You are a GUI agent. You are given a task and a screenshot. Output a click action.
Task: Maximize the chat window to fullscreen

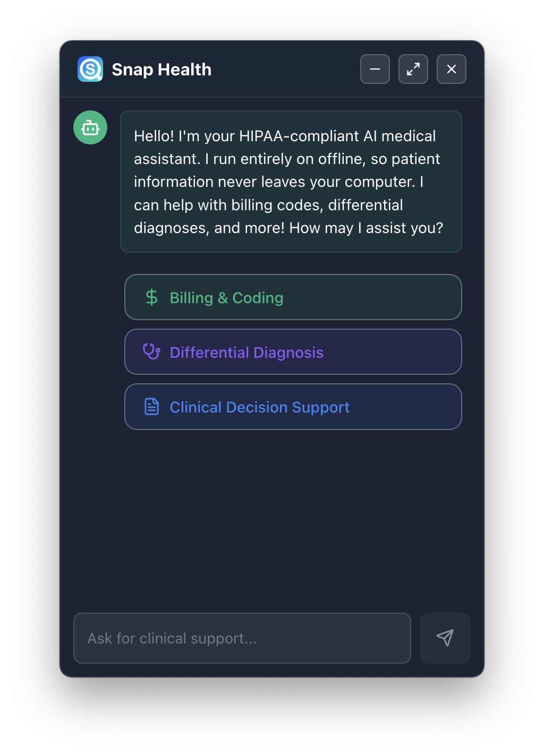point(413,69)
